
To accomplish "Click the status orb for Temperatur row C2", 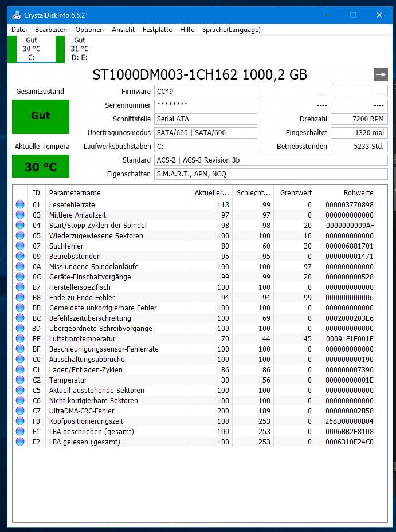I will point(20,380).
